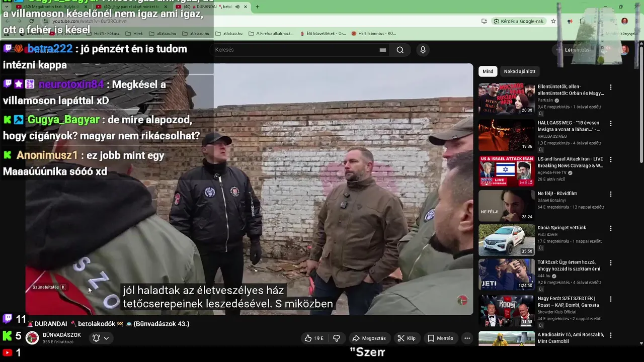Click the 355 E feliratkozó text
This screenshot has height=362, width=644.
(x=58, y=342)
